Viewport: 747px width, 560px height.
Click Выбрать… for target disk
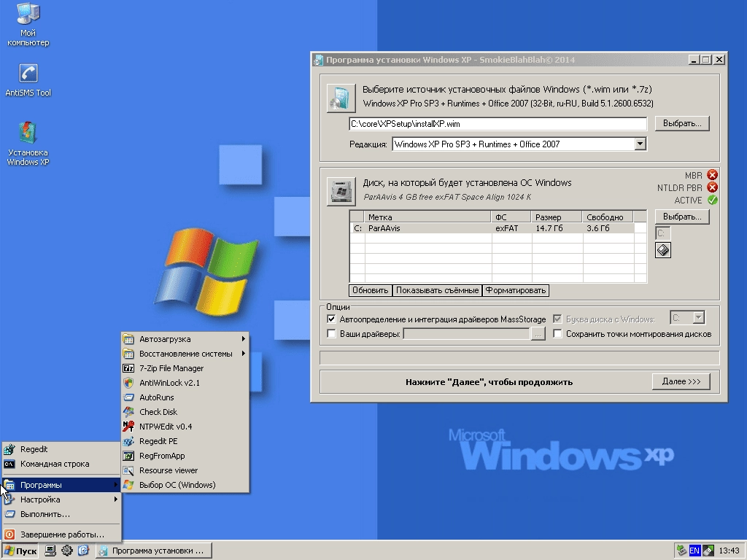point(682,217)
